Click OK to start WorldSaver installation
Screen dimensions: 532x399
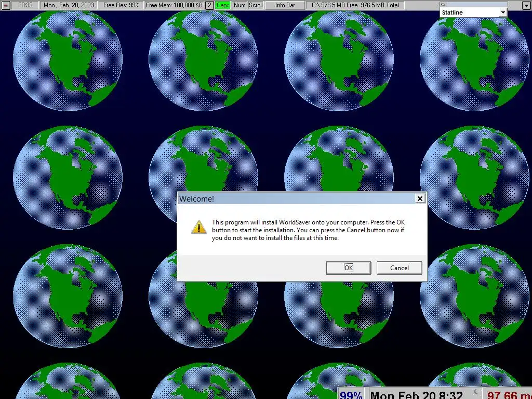click(x=349, y=268)
